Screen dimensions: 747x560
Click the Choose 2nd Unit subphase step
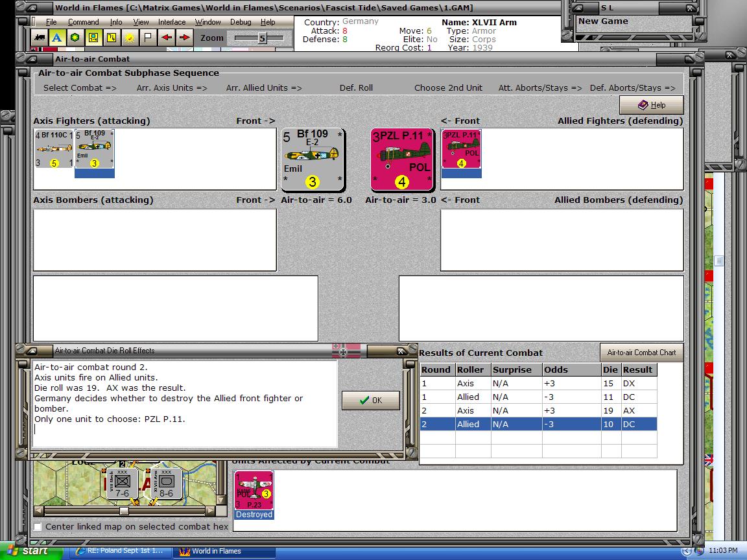tap(448, 87)
